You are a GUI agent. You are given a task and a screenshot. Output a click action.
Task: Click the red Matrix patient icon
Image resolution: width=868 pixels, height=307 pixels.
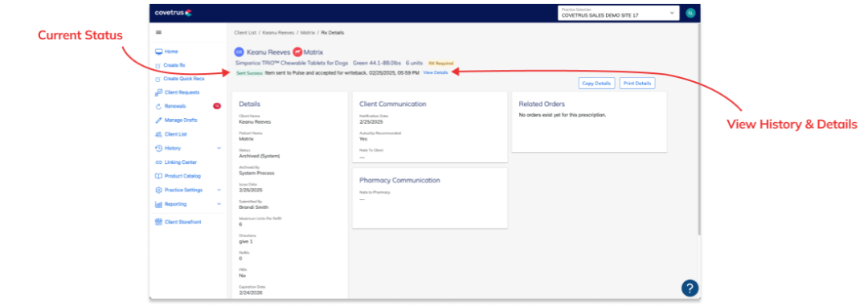click(297, 52)
